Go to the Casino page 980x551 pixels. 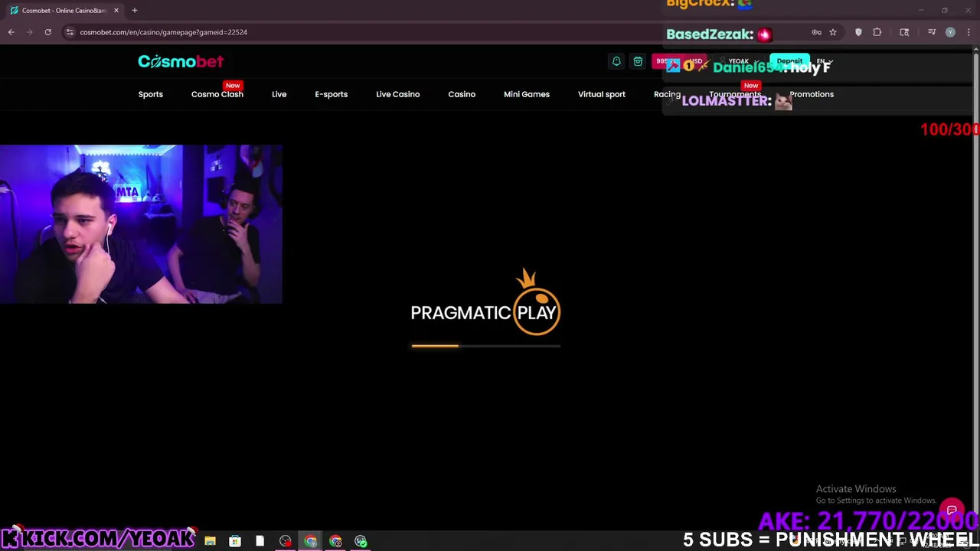[462, 94]
